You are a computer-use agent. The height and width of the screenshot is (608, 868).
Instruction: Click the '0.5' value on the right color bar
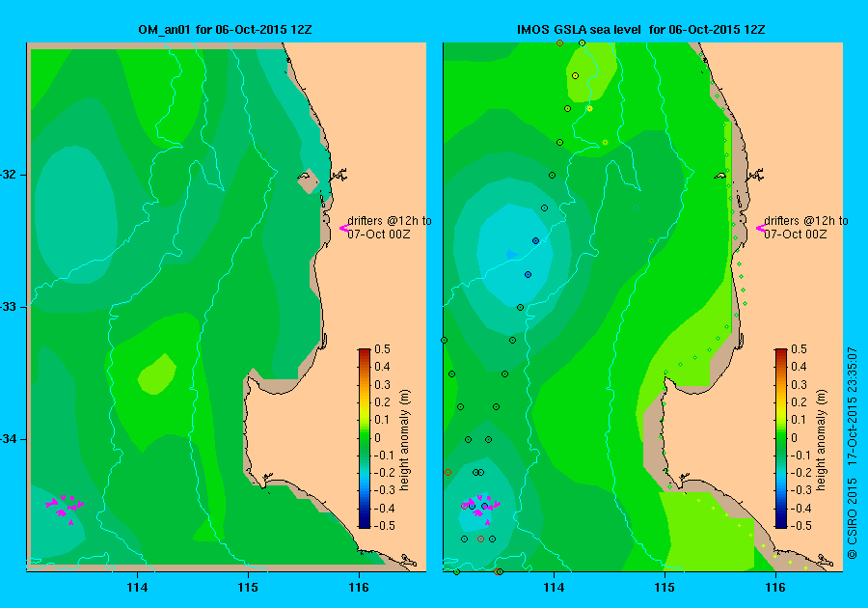(799, 349)
